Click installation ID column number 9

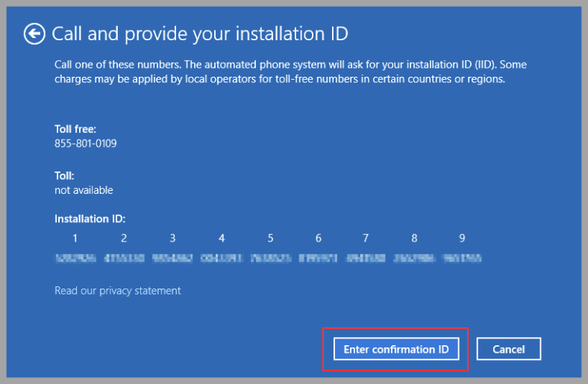[462, 239]
